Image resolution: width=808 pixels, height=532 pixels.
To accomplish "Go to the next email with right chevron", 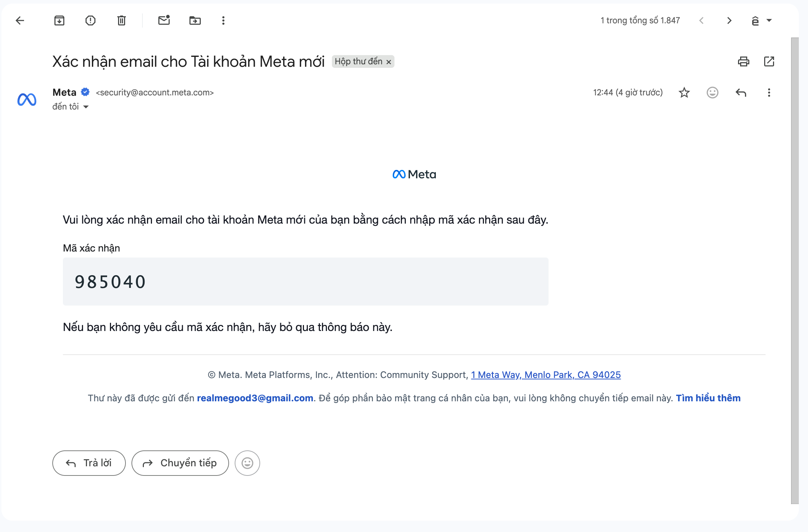I will (729, 20).
